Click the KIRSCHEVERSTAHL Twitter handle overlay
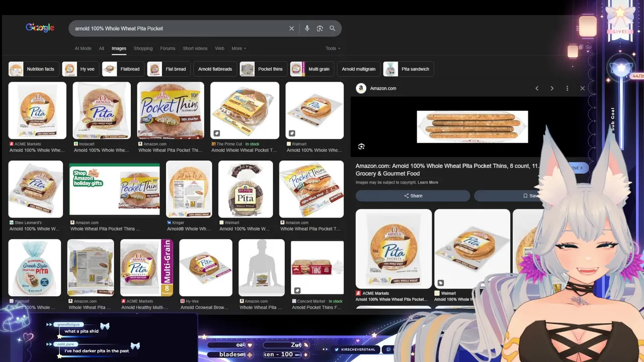This screenshot has height=362, width=644. click(x=355, y=349)
